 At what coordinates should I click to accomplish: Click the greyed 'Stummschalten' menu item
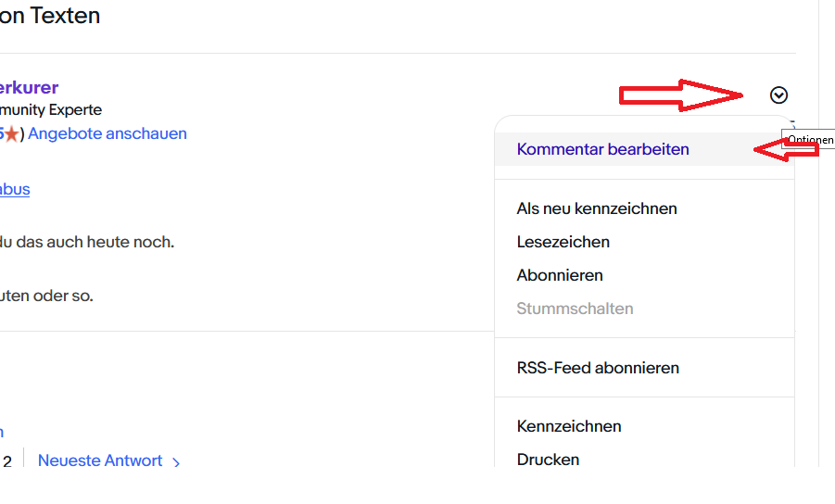click(575, 309)
